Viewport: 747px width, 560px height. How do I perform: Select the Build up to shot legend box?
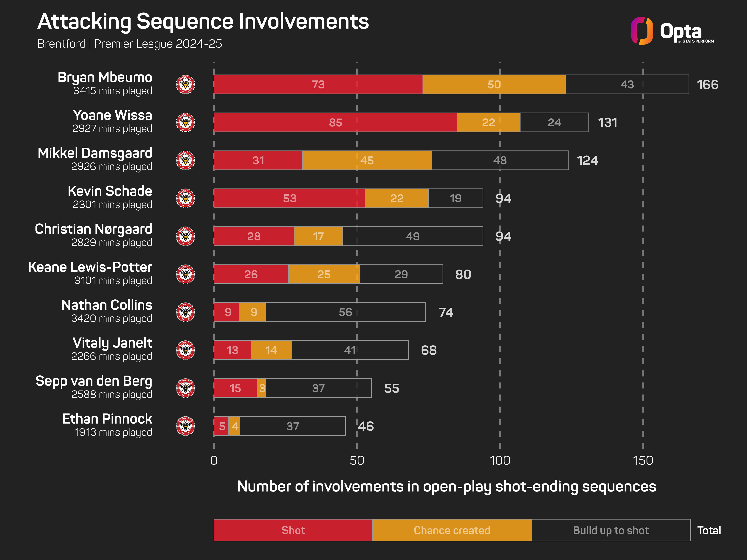(x=610, y=530)
